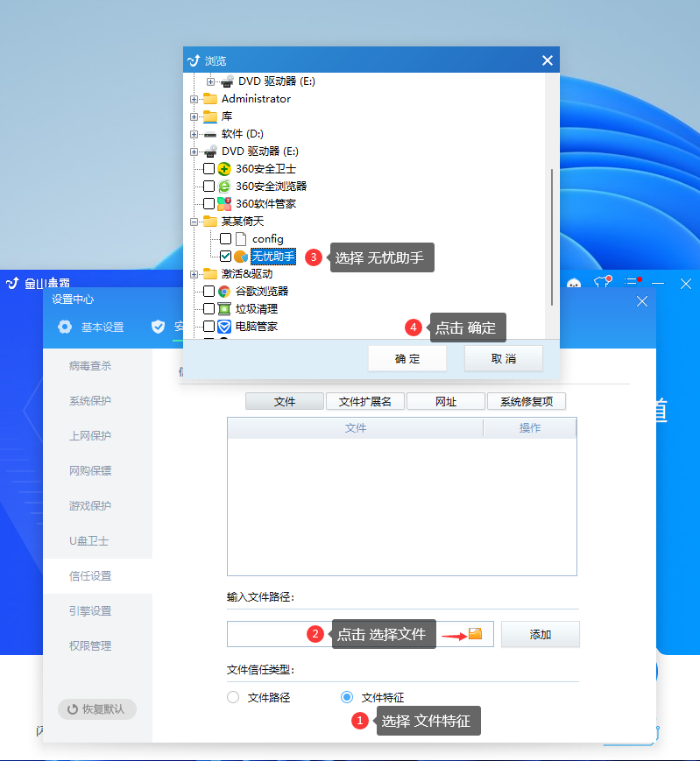Click the 金山毒霸 logo in main window

coord(12,283)
